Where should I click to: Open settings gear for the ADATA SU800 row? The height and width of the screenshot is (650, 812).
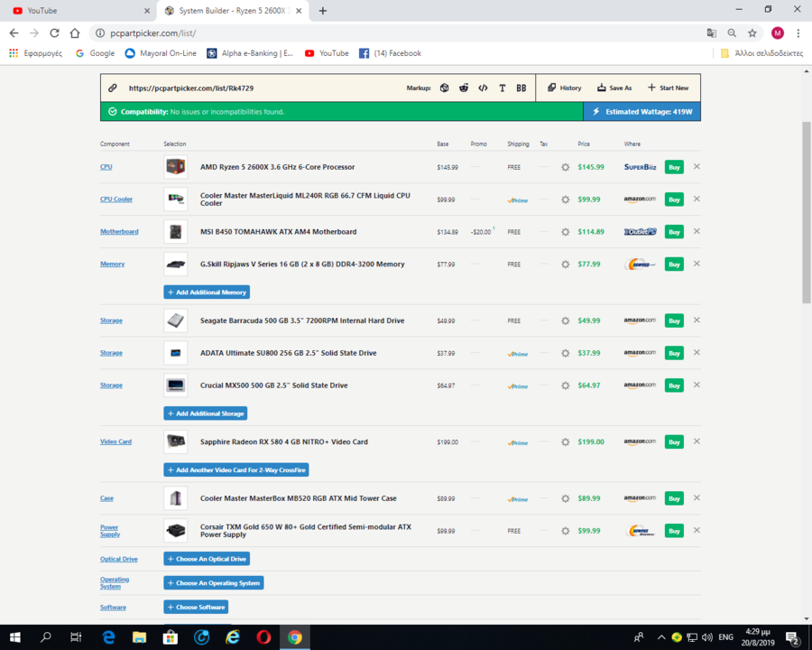pyautogui.click(x=566, y=353)
